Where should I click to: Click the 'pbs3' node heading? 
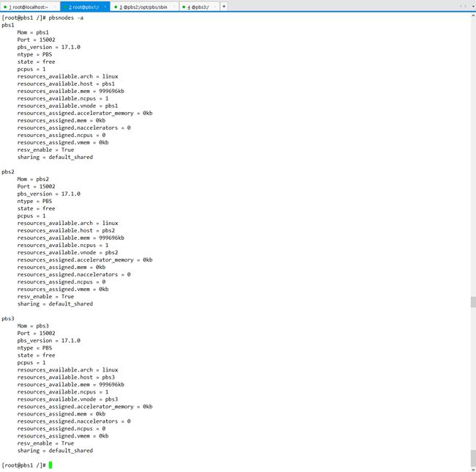(8, 319)
